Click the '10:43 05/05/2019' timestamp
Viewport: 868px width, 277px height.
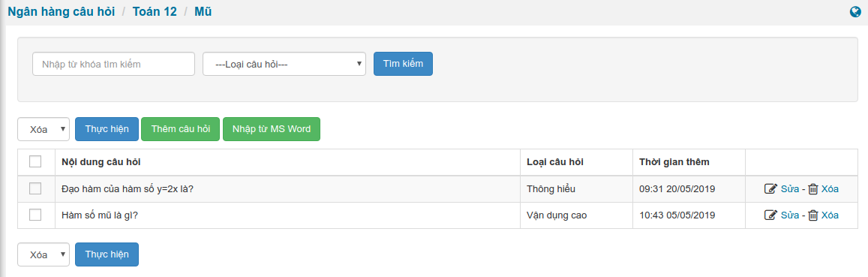677,215
